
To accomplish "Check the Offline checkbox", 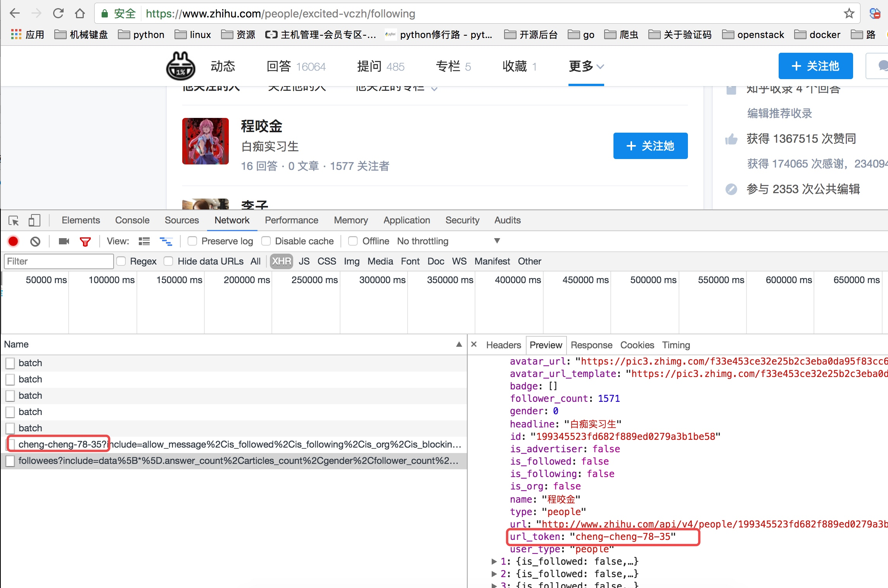I will [352, 241].
